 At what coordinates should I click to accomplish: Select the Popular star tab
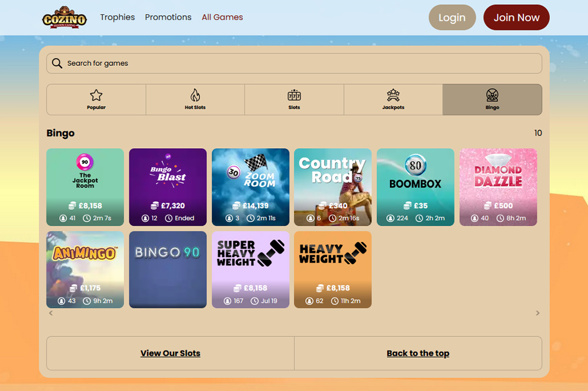point(96,99)
